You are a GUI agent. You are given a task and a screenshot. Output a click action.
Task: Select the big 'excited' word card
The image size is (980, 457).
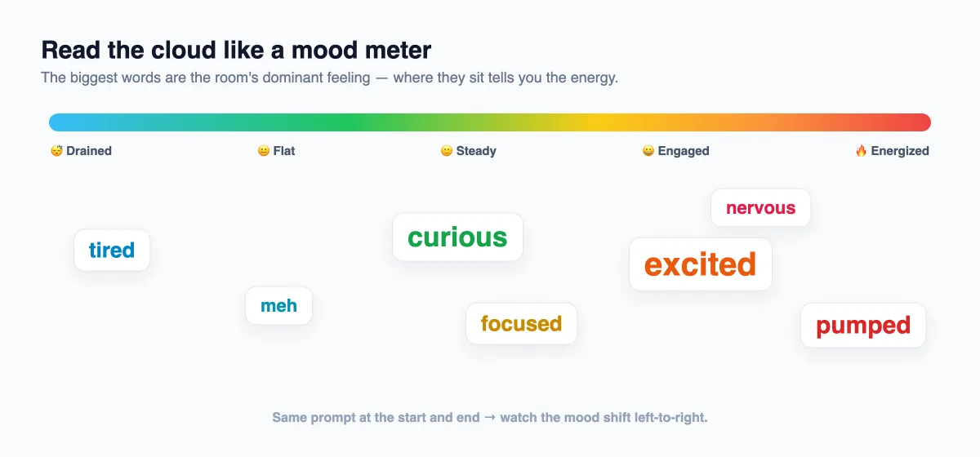point(701,264)
